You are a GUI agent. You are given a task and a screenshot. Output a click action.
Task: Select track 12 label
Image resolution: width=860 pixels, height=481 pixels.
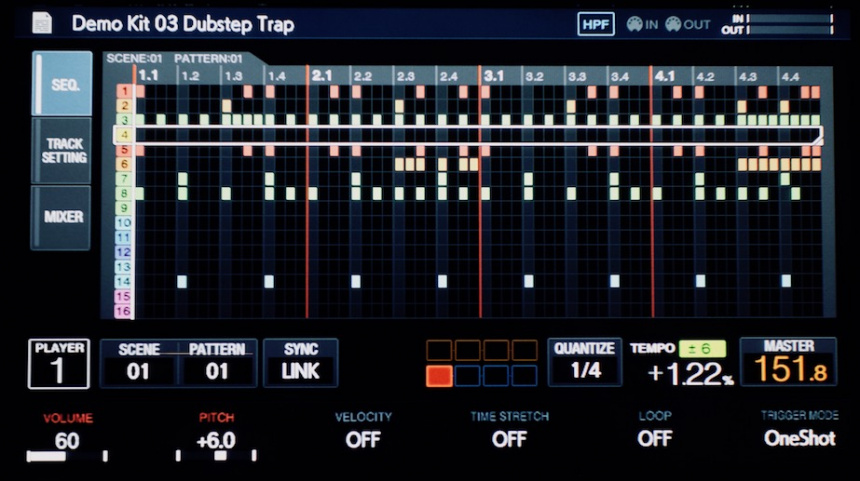tap(125, 252)
